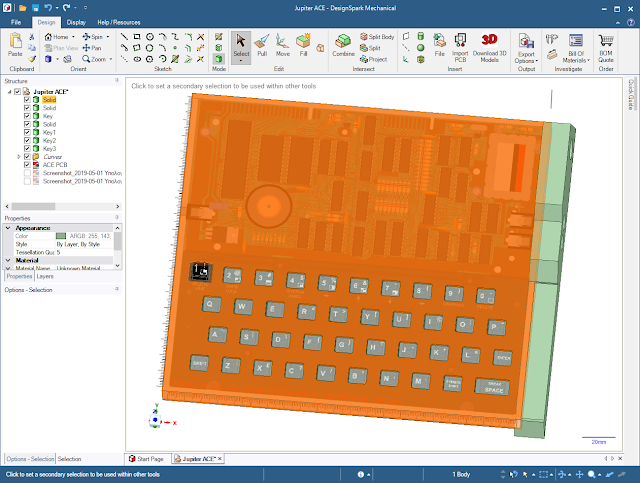Image resolution: width=640 pixels, height=483 pixels.
Task: Click the SPACE key on the model
Action: [x=493, y=387]
